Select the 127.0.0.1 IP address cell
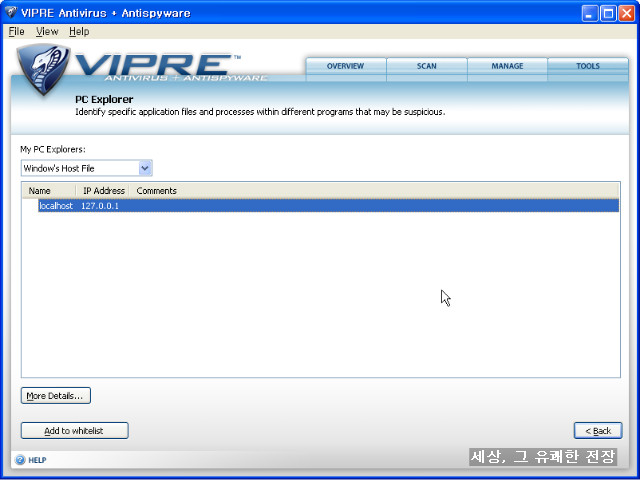The image size is (640, 480). pyautogui.click(x=100, y=206)
